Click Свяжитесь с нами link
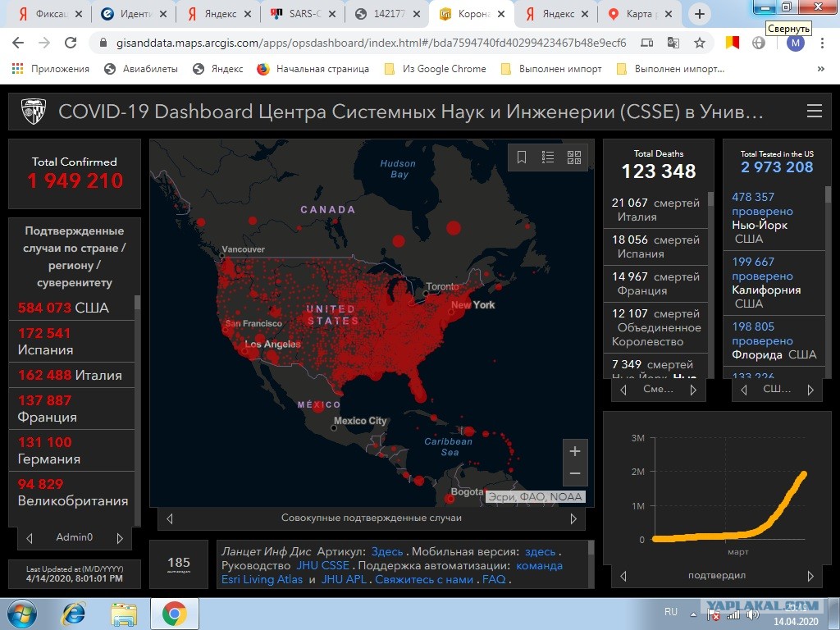Image resolution: width=840 pixels, height=630 pixels. (x=424, y=579)
